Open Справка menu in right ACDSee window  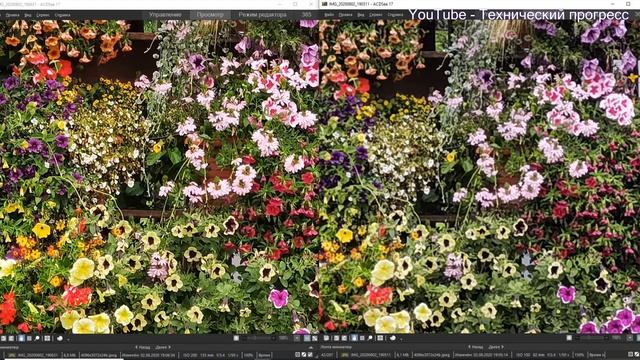(x=396, y=15)
